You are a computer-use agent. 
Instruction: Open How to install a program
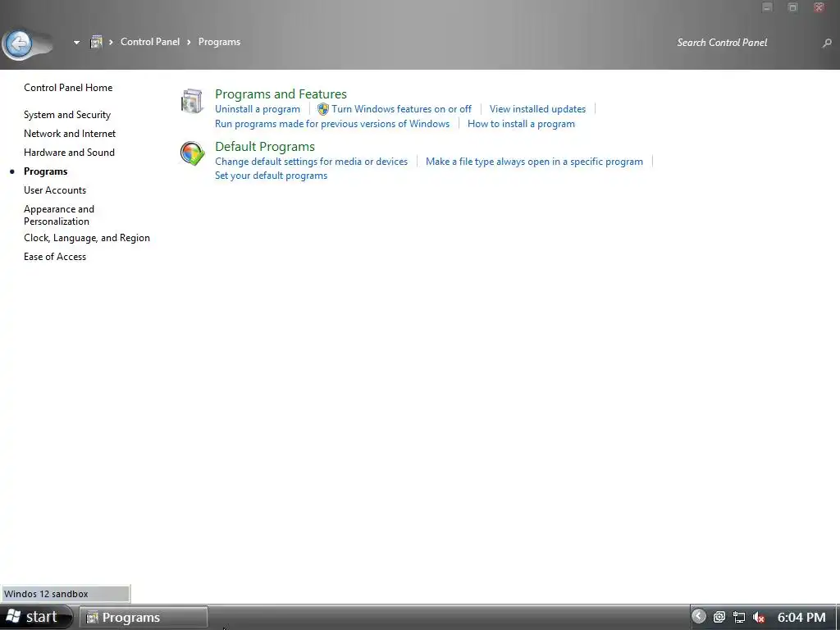coord(521,124)
